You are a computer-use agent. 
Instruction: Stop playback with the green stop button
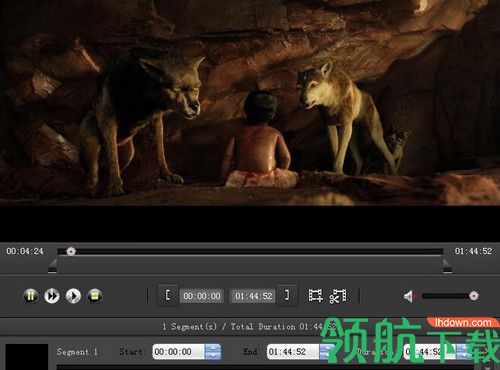(x=95, y=296)
